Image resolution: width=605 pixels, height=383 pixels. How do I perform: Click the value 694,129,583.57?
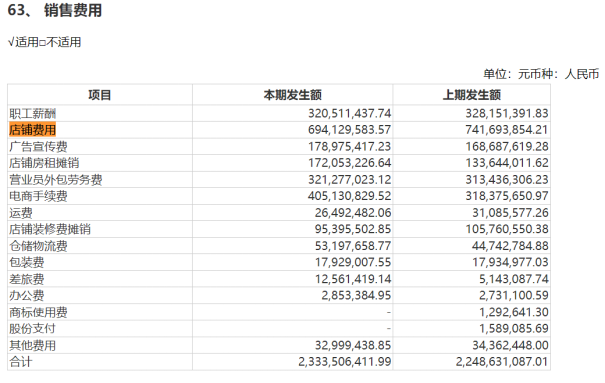pyautogui.click(x=349, y=130)
